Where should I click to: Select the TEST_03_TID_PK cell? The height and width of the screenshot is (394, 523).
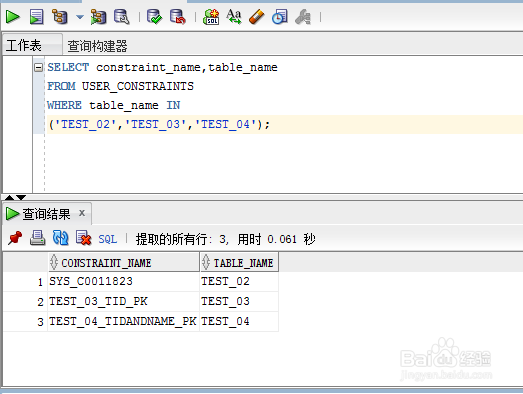click(124, 302)
